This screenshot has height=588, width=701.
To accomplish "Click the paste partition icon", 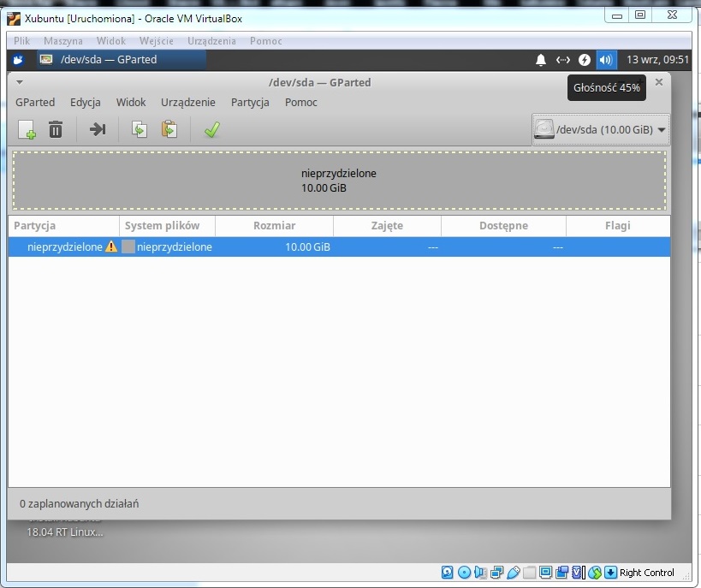I will coord(169,130).
